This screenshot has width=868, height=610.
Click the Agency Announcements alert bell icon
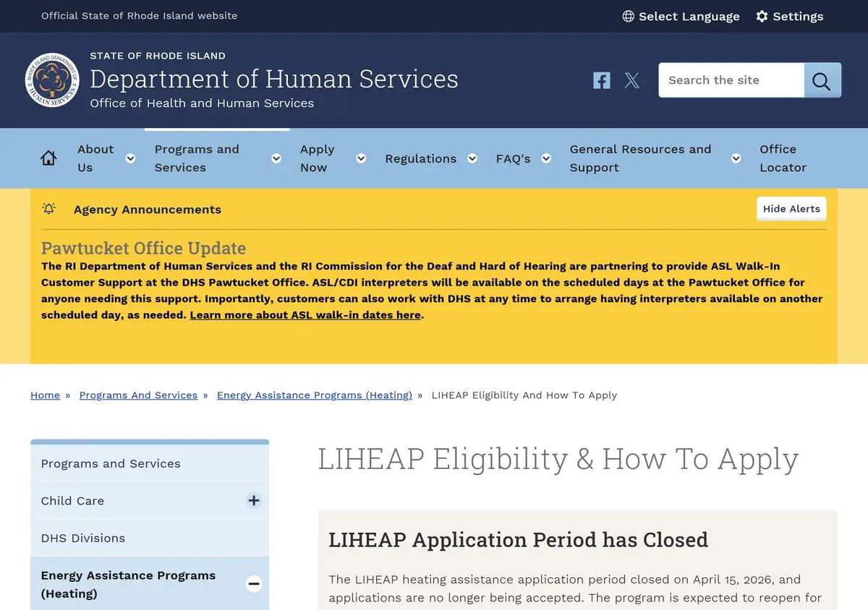48,209
